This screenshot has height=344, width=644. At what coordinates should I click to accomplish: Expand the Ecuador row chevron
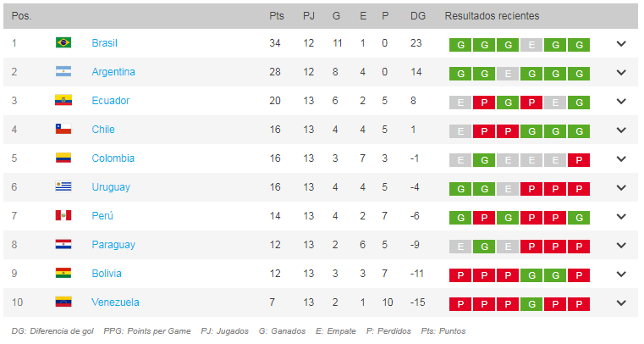[621, 102]
